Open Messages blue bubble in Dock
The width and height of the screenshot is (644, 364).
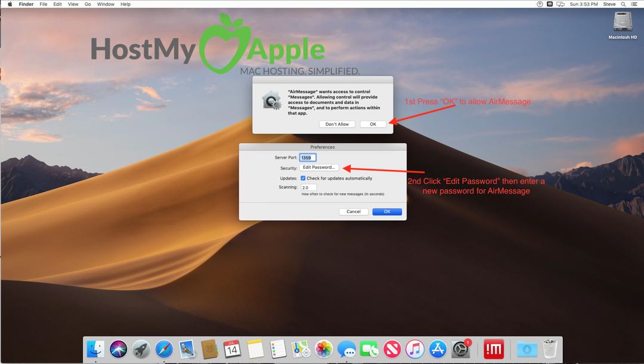[346, 350]
